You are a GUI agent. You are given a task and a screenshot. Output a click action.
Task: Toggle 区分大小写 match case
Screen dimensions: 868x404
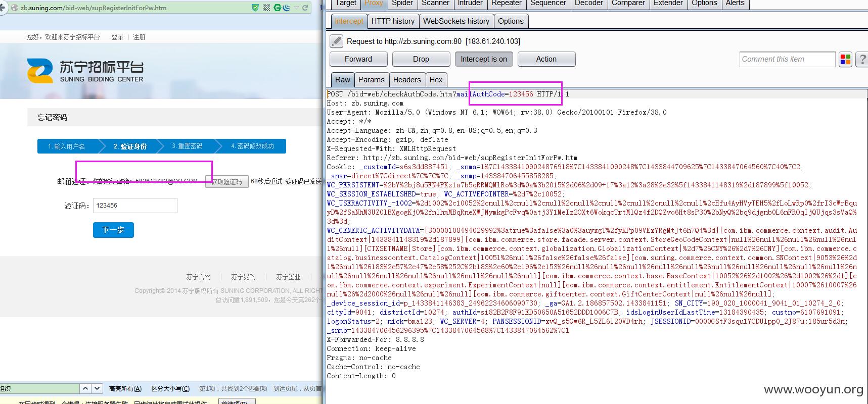(x=170, y=388)
